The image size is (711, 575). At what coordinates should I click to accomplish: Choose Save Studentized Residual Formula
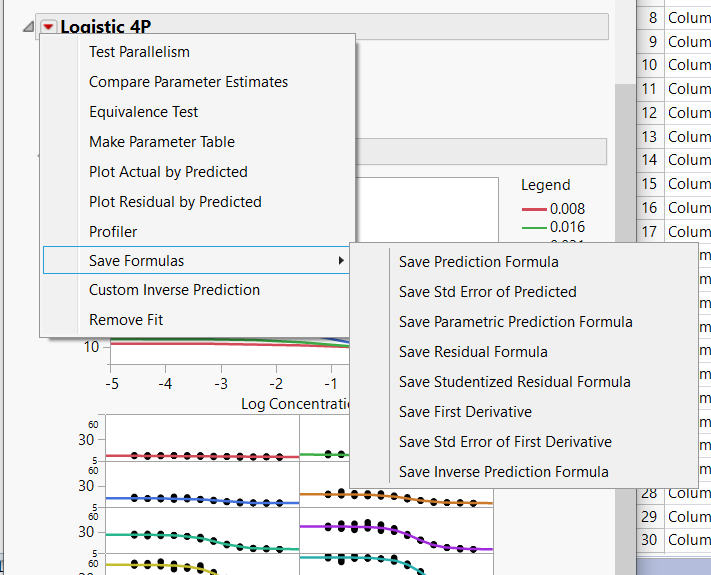[514, 382]
